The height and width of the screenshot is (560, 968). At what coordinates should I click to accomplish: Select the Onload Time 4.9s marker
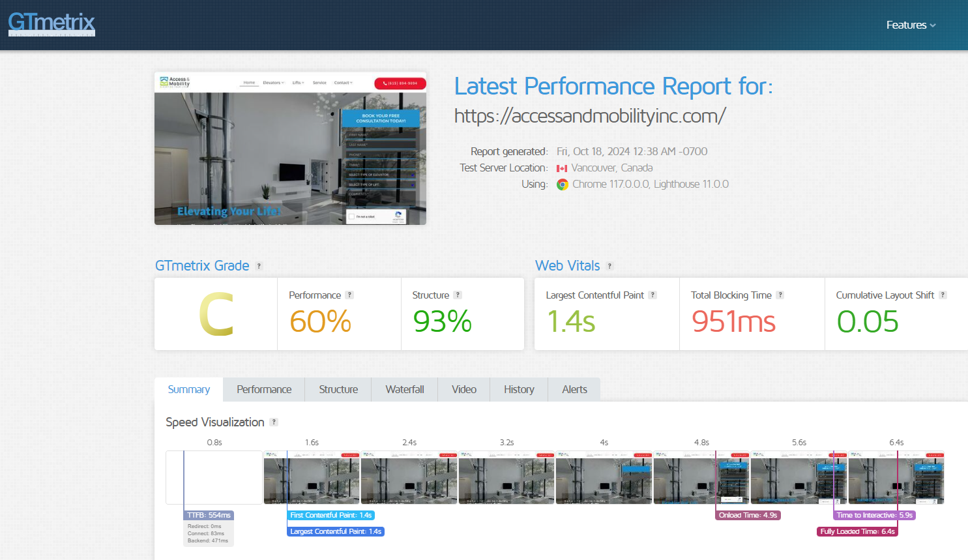[748, 515]
